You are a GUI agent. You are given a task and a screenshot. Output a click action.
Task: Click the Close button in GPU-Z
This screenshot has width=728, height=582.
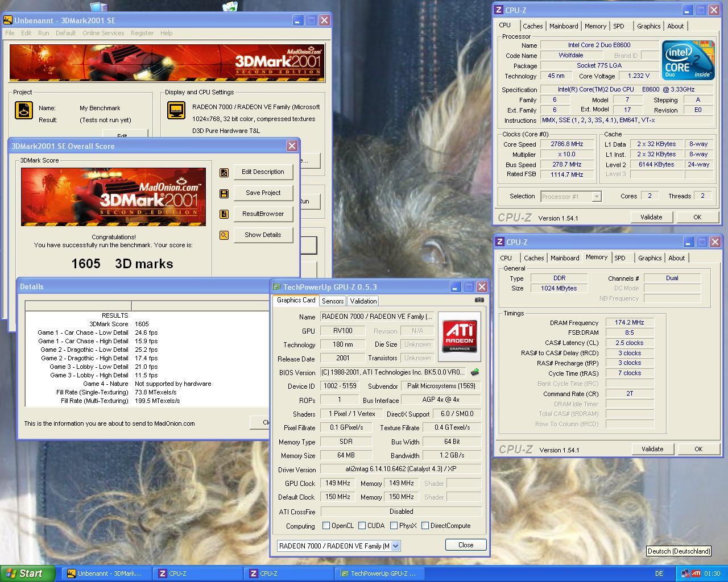click(466, 545)
